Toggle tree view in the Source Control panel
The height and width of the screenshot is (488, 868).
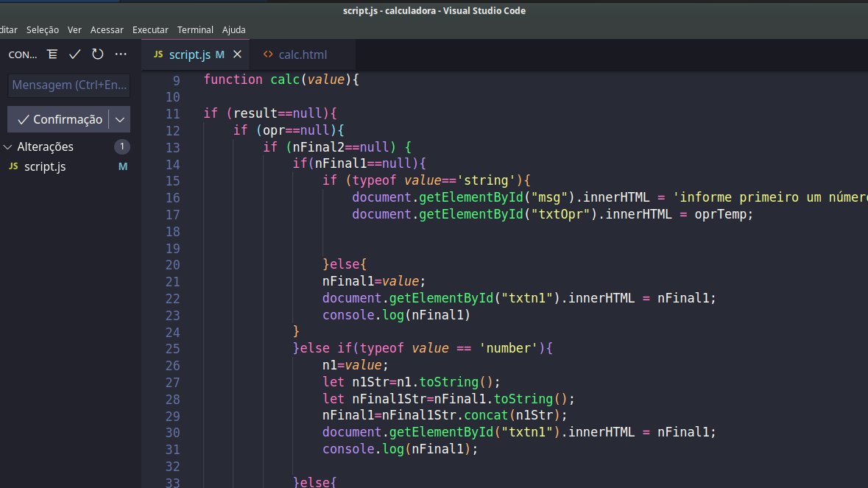tap(52, 53)
